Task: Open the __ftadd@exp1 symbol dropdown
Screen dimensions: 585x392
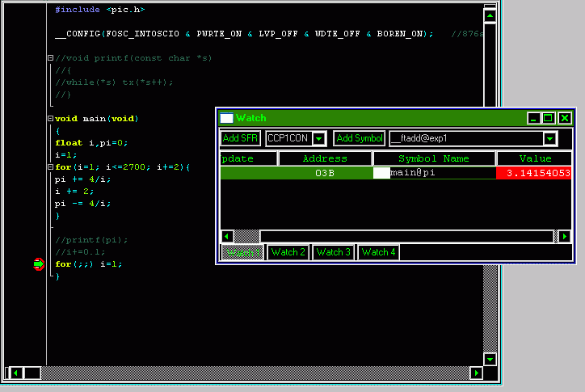Action: coord(550,138)
